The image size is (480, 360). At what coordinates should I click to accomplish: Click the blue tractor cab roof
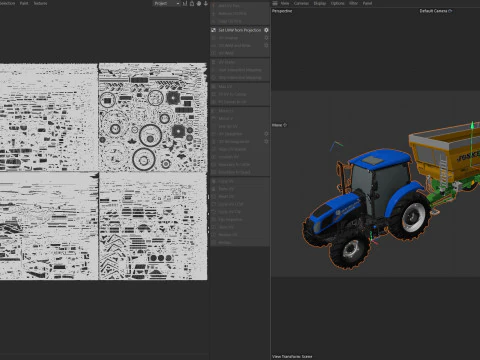(380, 159)
